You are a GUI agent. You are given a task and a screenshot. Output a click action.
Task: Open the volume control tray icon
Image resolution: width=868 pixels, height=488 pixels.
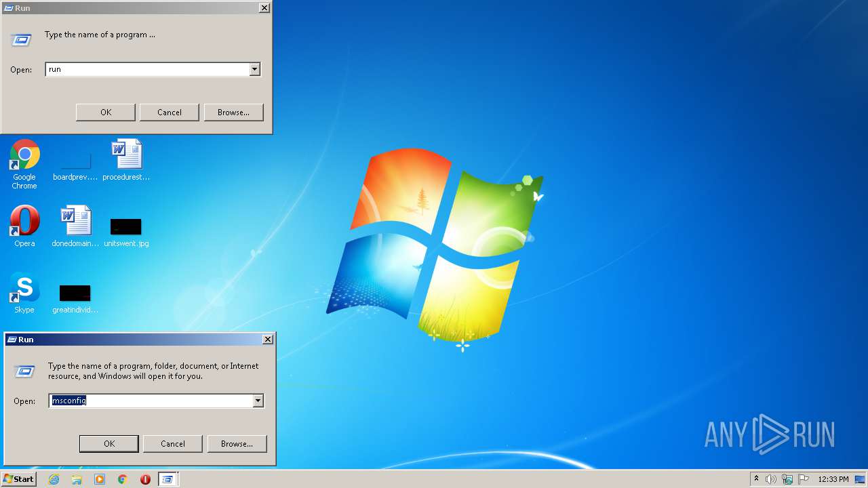coord(771,479)
